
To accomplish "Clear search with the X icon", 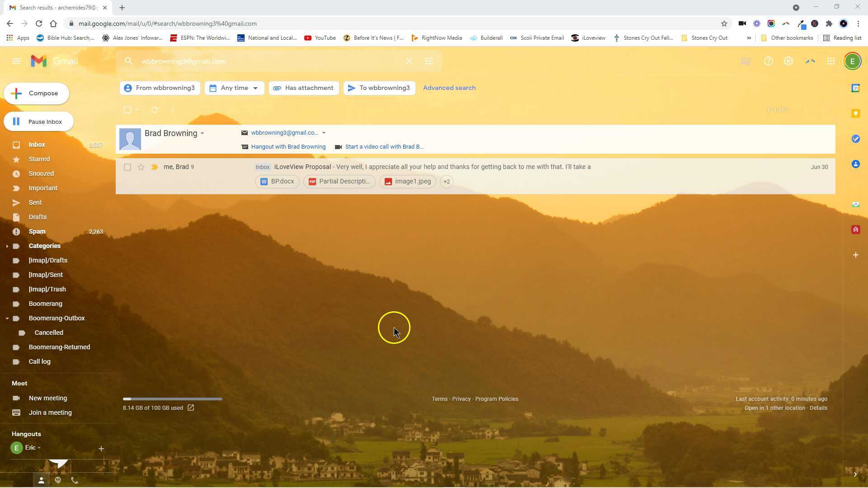I will pos(409,61).
